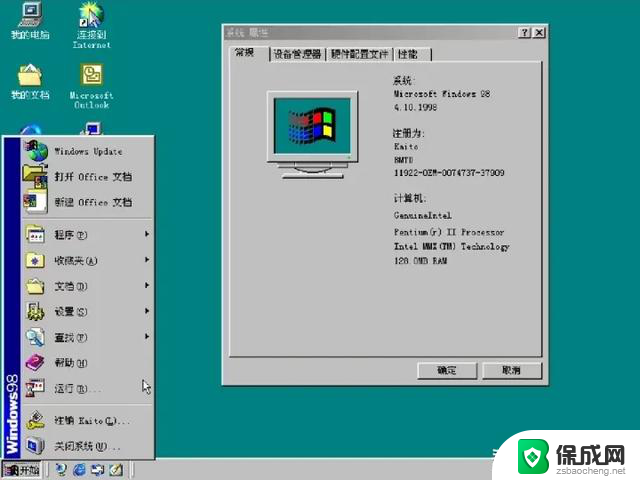Click Programs icon in Start menu
The height and width of the screenshot is (480, 640).
point(36,235)
